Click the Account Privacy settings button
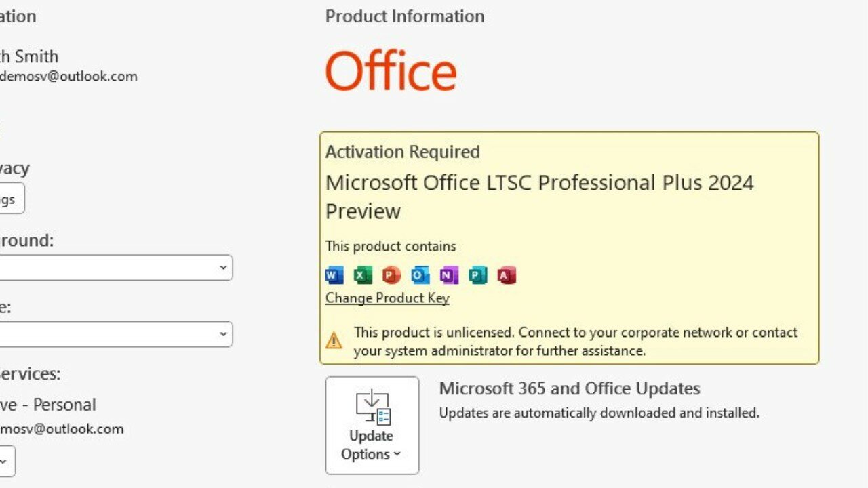Screen dimensions: 868x488 click(12, 199)
